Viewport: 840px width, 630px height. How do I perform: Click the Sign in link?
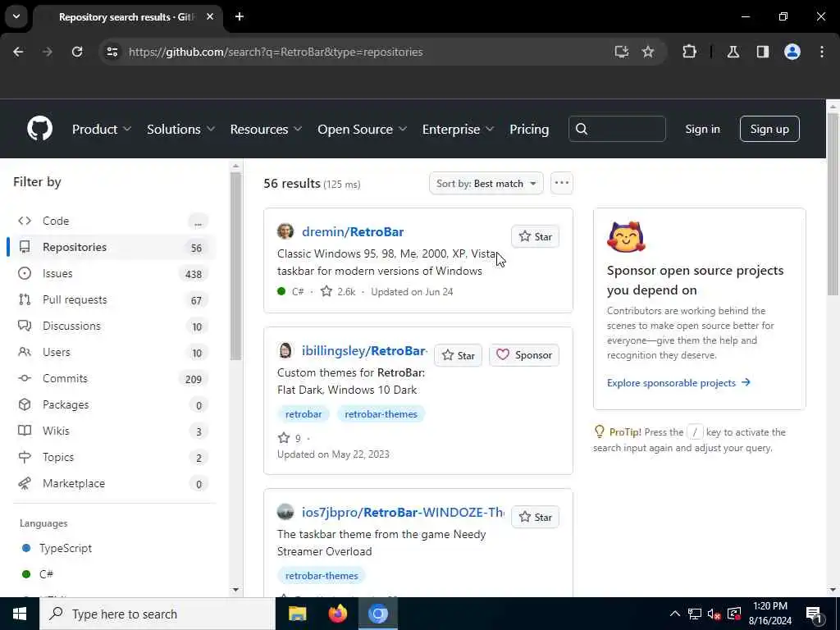click(x=702, y=129)
